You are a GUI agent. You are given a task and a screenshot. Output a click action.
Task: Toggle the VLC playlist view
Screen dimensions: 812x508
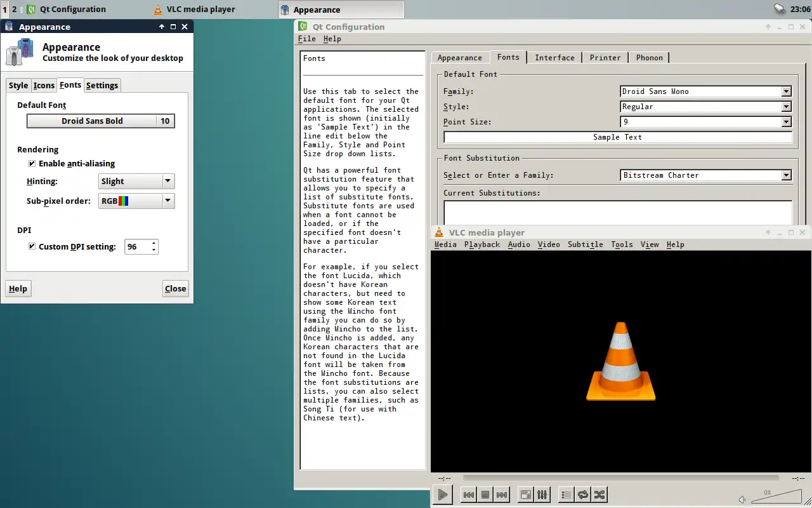point(566,495)
